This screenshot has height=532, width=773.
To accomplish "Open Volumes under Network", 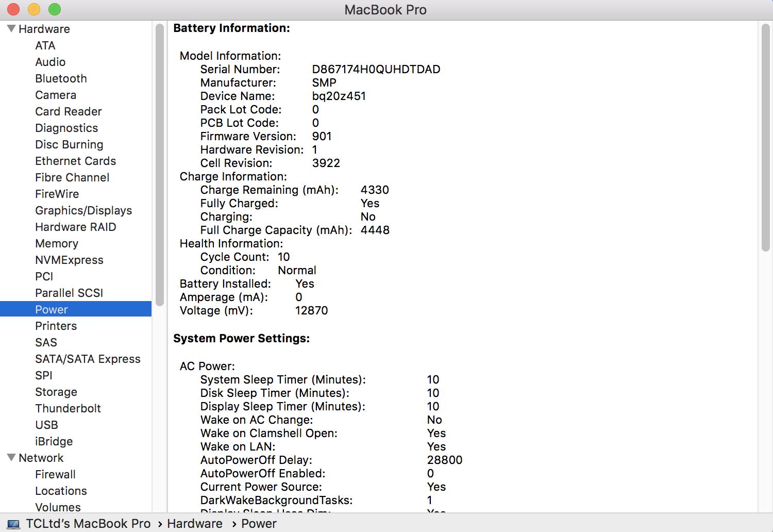I will point(58,507).
